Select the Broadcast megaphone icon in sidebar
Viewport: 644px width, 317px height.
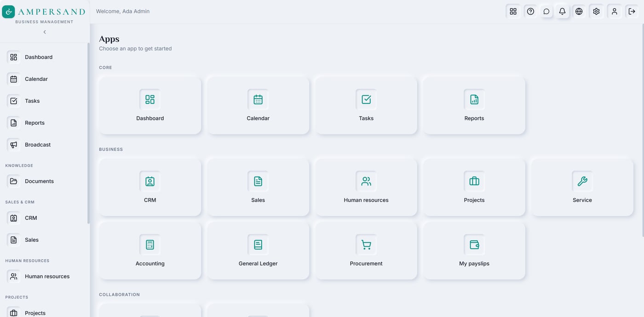point(14,145)
